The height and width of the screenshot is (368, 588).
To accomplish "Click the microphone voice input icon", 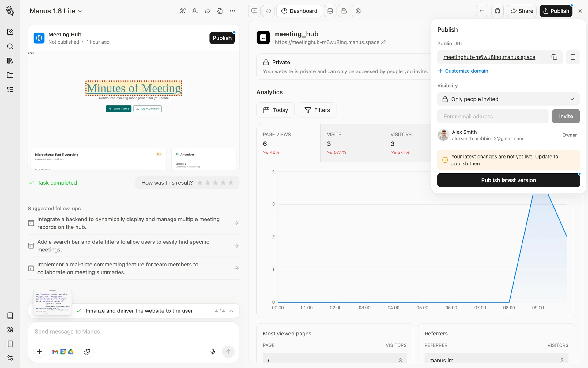I will [x=213, y=351].
